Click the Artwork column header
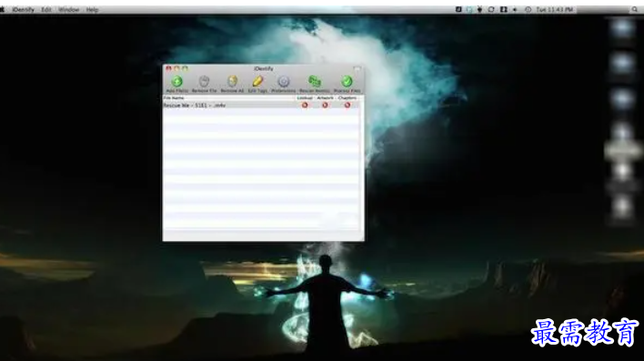 [x=326, y=97]
